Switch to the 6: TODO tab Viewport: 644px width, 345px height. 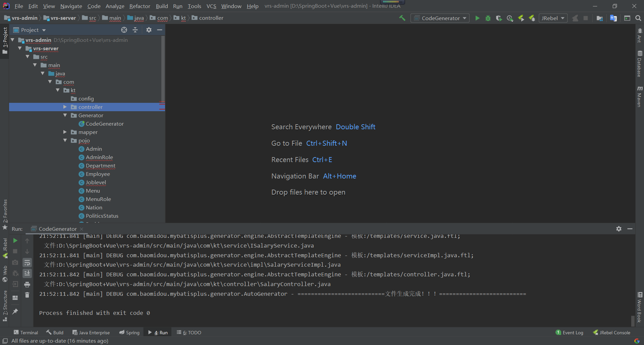(189, 332)
